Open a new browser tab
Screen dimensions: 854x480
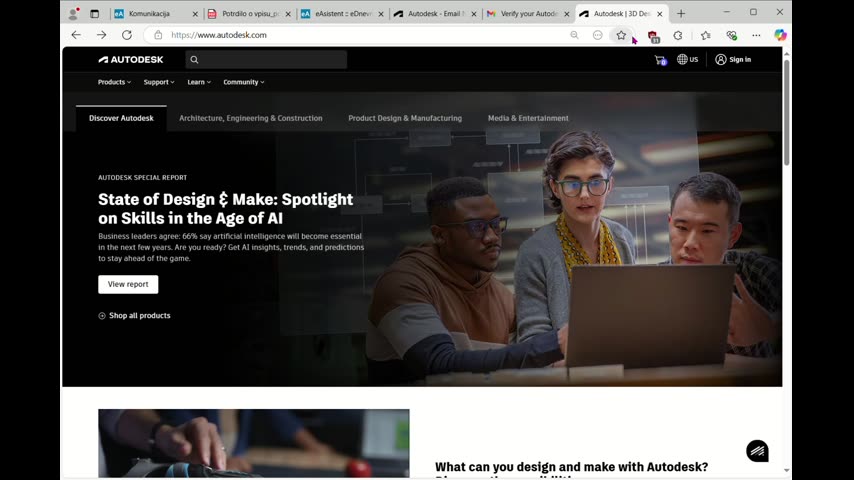coord(681,14)
